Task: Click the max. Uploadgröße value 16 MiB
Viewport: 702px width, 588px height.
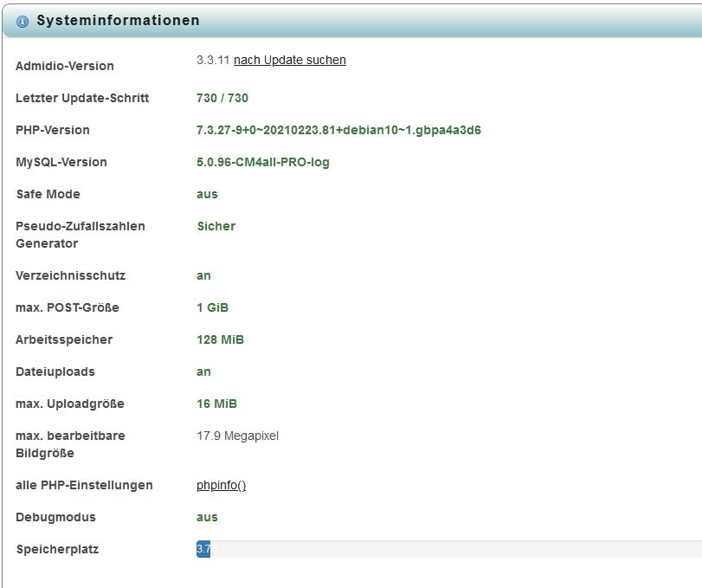Action: pos(216,404)
